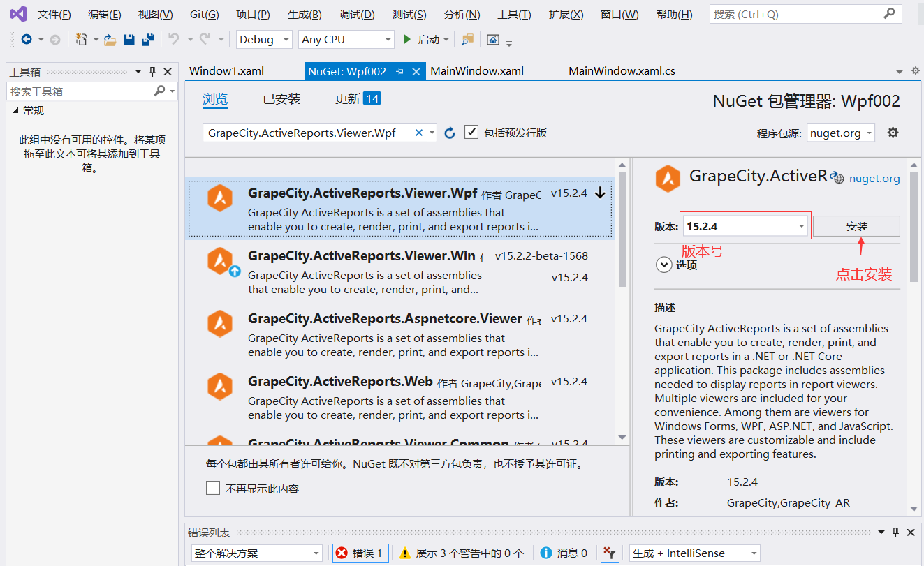Click the Save All icon
This screenshot has height=566, width=924.
[147, 40]
